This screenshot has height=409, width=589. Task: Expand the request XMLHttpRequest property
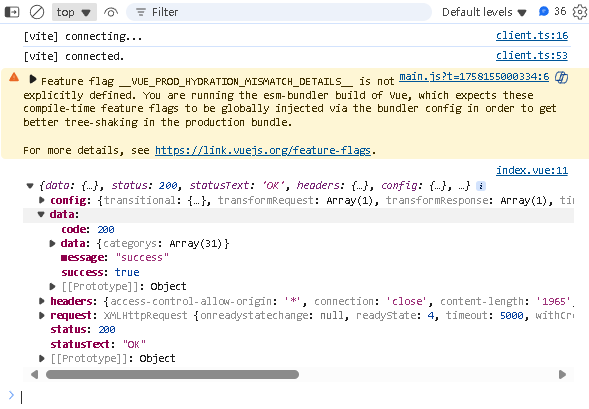pyautogui.click(x=42, y=315)
